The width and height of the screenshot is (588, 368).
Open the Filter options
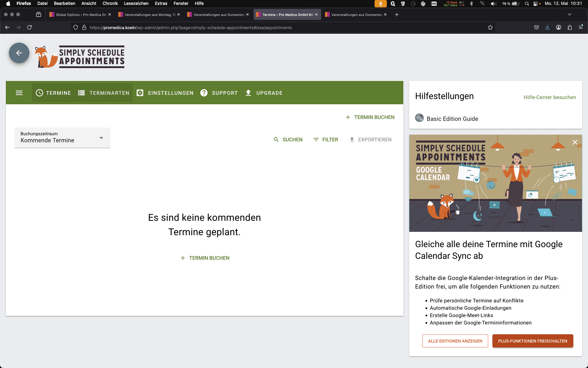326,140
